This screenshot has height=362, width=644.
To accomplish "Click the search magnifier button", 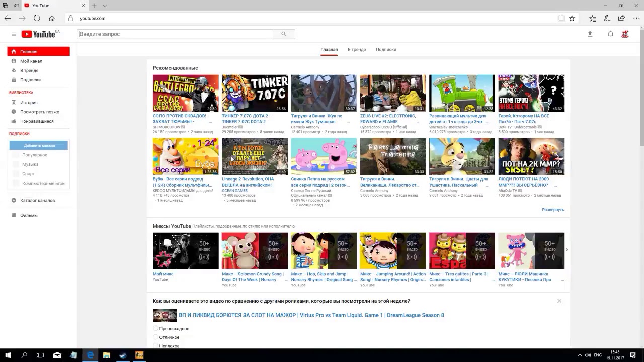I will pyautogui.click(x=284, y=34).
